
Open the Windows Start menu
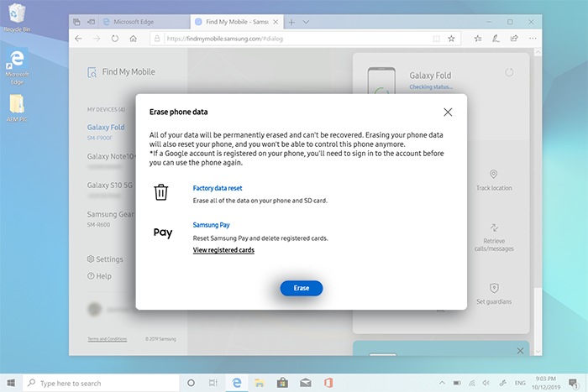click(x=11, y=383)
